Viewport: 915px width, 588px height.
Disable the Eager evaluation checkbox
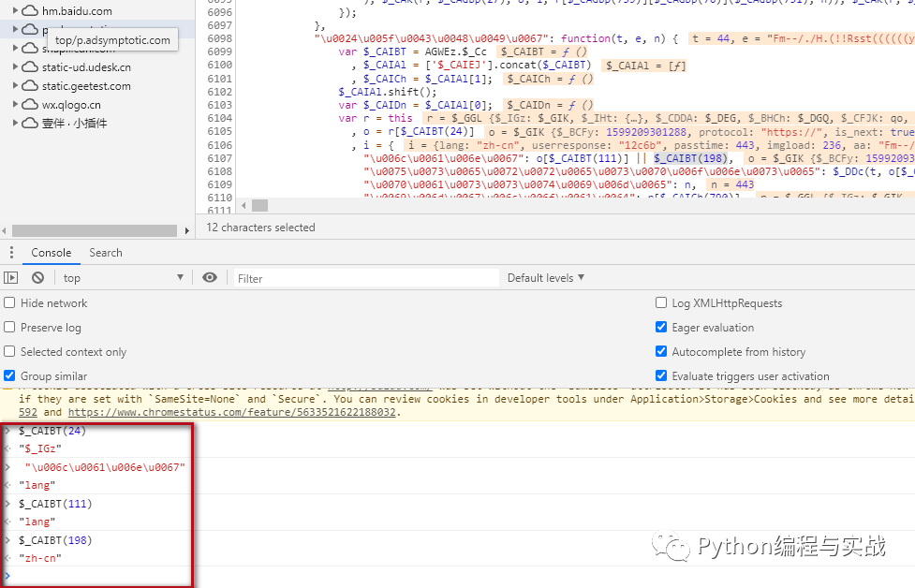click(x=661, y=328)
